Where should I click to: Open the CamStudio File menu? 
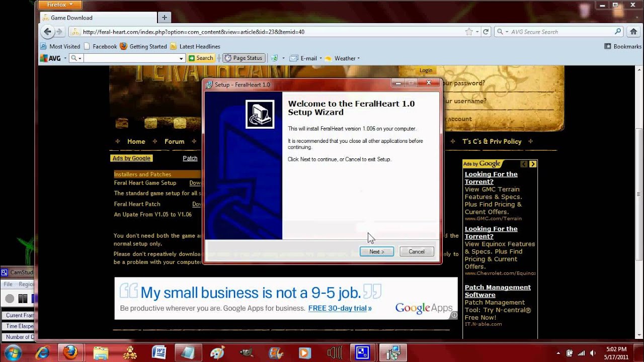[8, 284]
